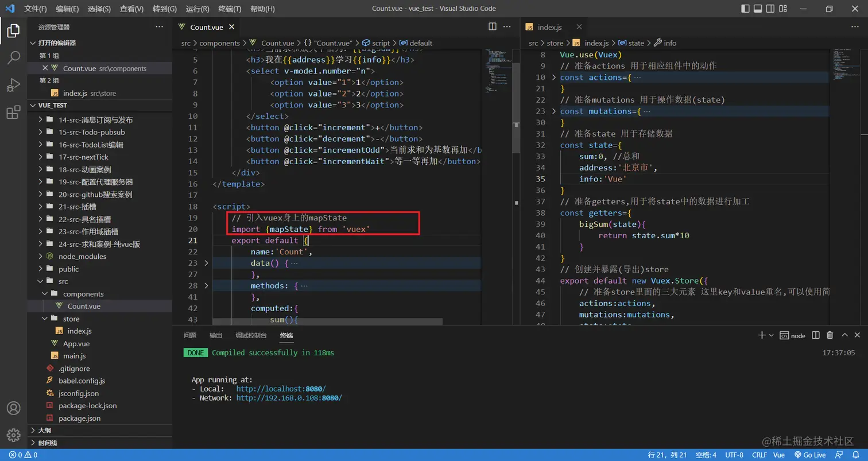Change UTF-8 encoding in status bar
868x461 pixels.
[x=734, y=455]
